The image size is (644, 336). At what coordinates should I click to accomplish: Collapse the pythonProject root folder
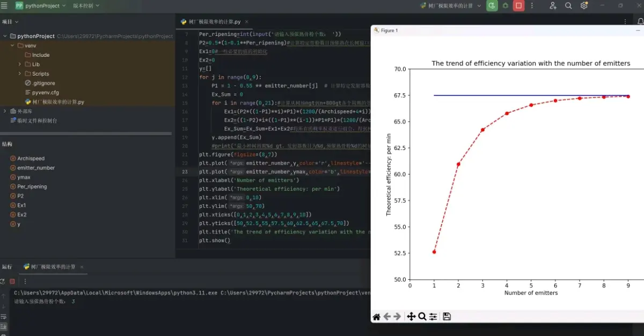(x=5, y=36)
